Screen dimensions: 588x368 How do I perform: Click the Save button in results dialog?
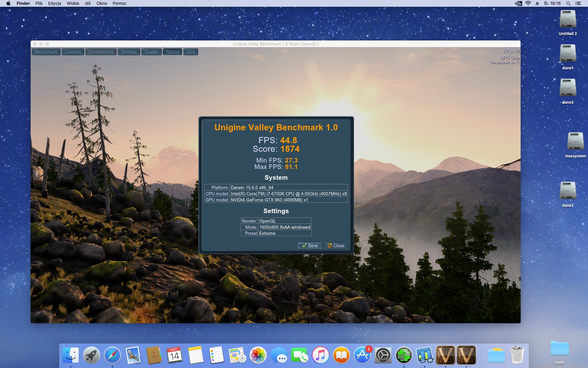pyautogui.click(x=310, y=246)
